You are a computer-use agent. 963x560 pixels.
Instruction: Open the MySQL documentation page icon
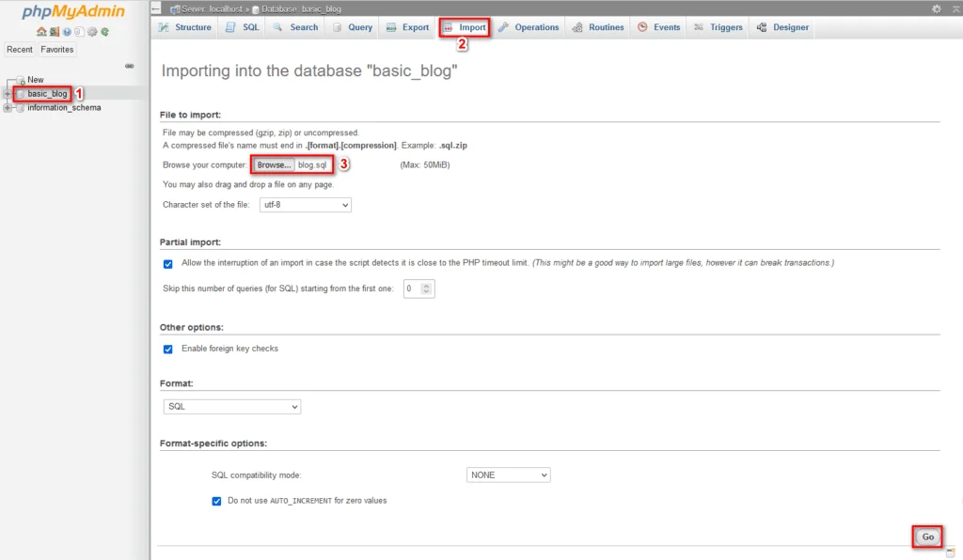point(80,32)
